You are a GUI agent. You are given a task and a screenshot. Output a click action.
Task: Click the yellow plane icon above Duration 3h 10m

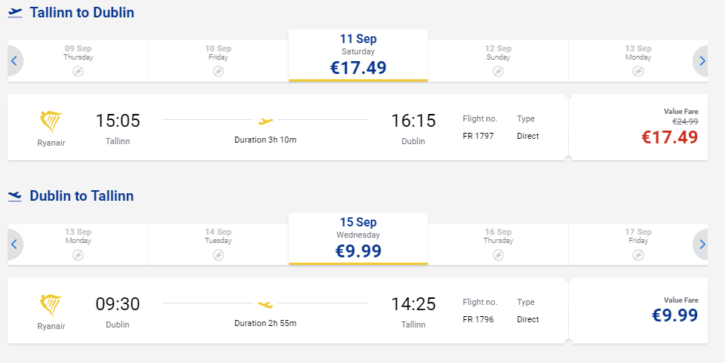coord(265,121)
